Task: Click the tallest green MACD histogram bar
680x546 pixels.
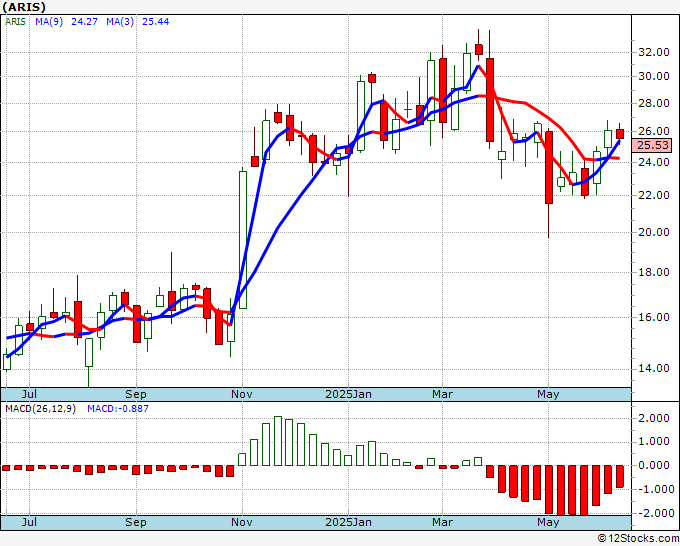Action: tap(278, 441)
